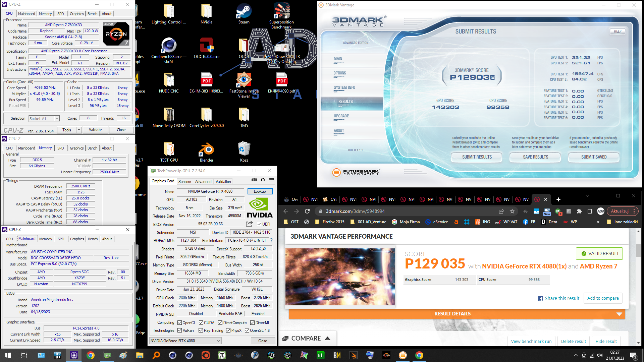Open Validation tab in GPU-Z

223,182
